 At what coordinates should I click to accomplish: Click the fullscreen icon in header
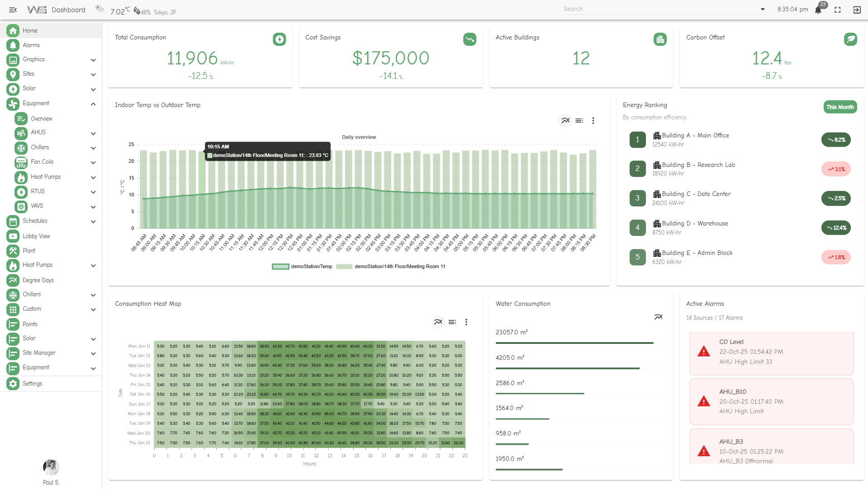(838, 10)
